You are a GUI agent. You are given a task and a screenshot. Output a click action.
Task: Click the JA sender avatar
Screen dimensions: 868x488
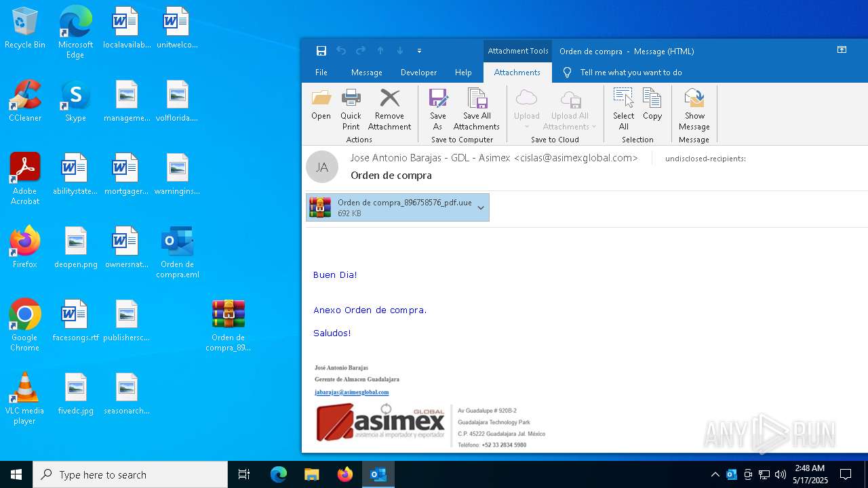322,167
